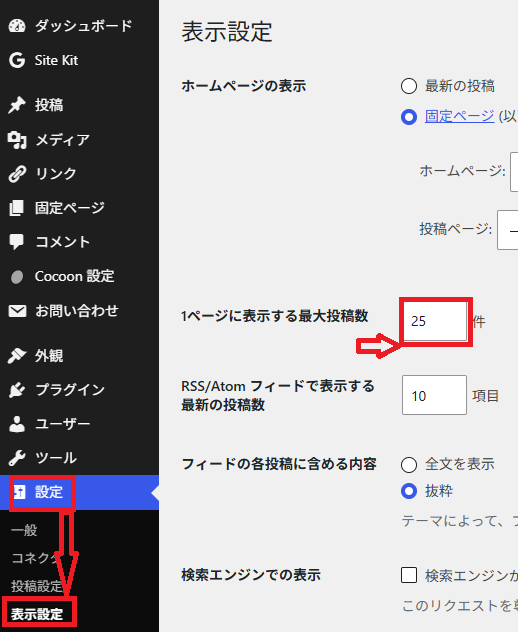Select the 最新の投稿 radio button
Viewport: 518px width, 632px height.
[x=409, y=86]
